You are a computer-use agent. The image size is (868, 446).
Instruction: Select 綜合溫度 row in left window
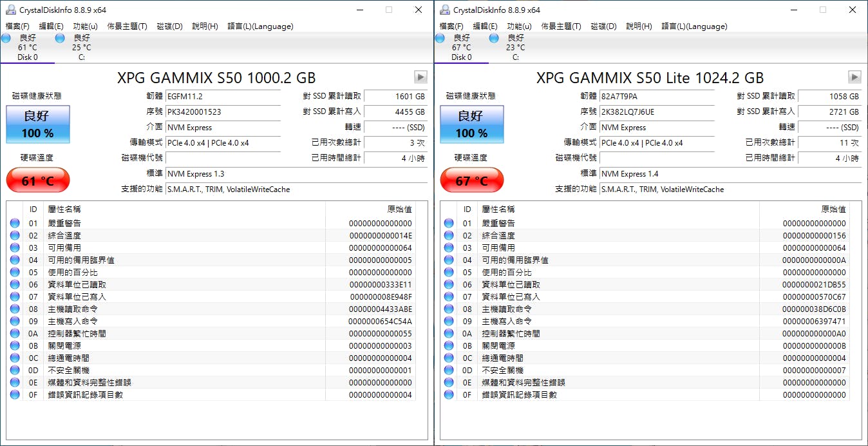(211, 235)
